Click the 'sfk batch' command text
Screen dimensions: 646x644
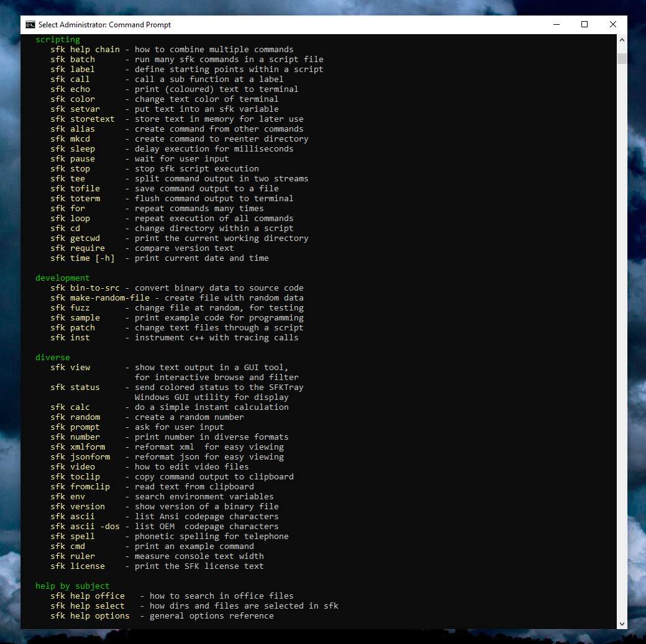point(73,60)
